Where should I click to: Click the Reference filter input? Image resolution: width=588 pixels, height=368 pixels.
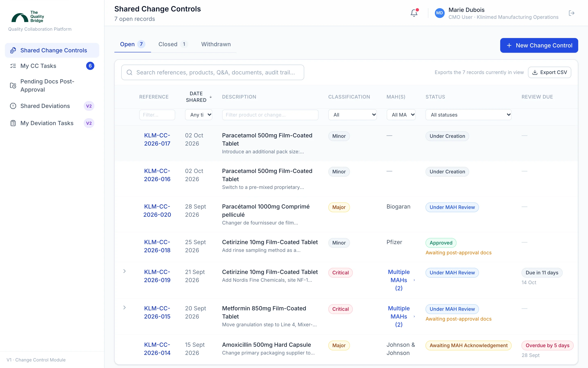[157, 115]
